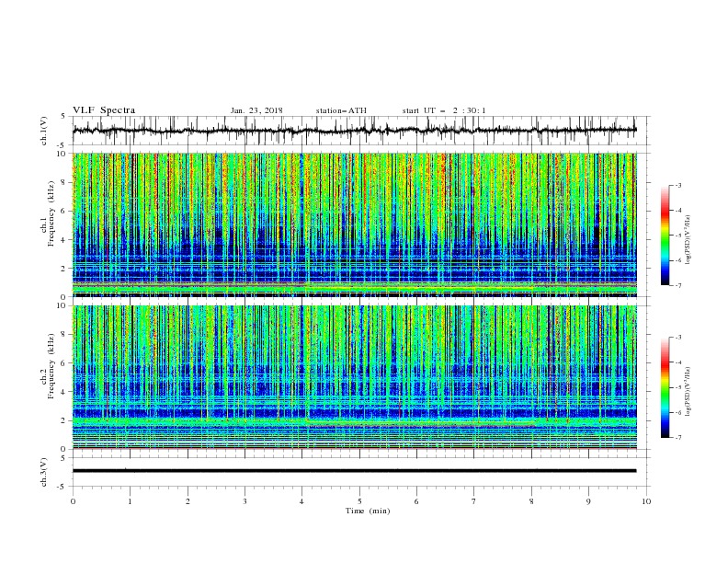The height and width of the screenshot is (563, 728).
Task: Click the "-3" tick on ch.2 colorbar
Action: (x=678, y=338)
